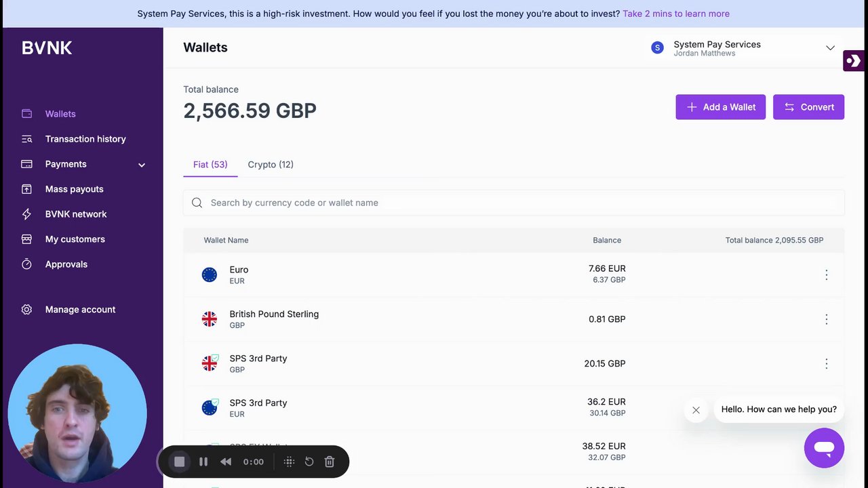Open British Pound Sterling wallet options menu
Screen dimensions: 868x488
826,319
